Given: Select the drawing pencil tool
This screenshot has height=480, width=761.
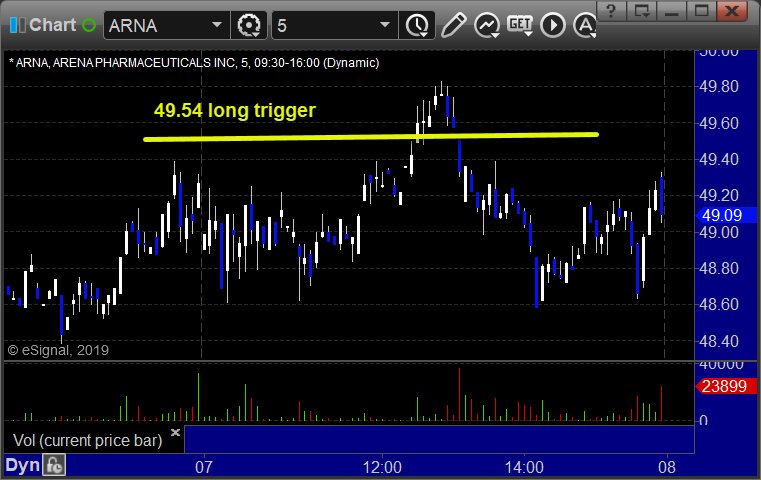Looking at the screenshot, I should [453, 25].
